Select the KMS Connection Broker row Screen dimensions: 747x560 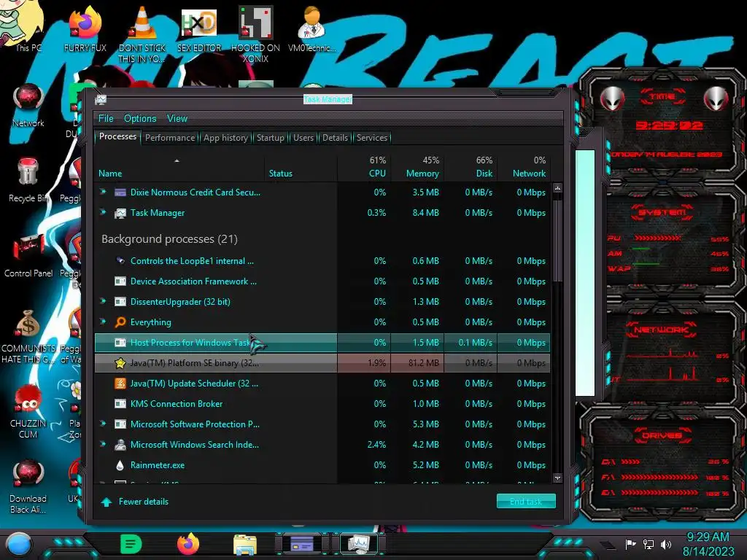point(322,404)
